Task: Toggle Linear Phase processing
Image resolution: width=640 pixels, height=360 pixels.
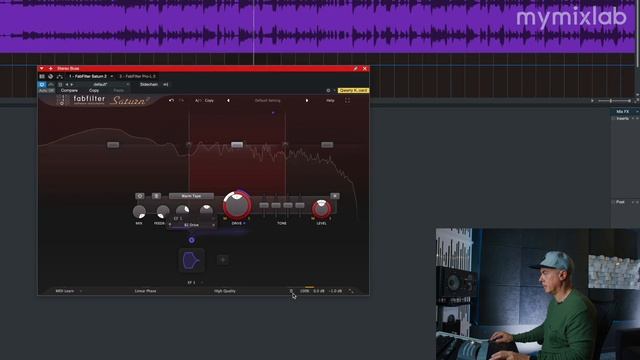Action: [x=145, y=291]
